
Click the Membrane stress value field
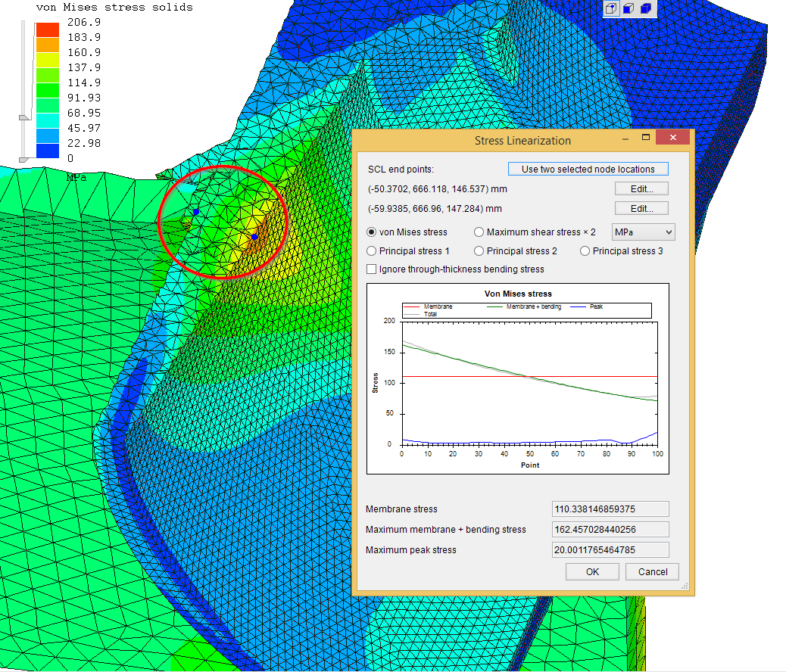(610, 509)
